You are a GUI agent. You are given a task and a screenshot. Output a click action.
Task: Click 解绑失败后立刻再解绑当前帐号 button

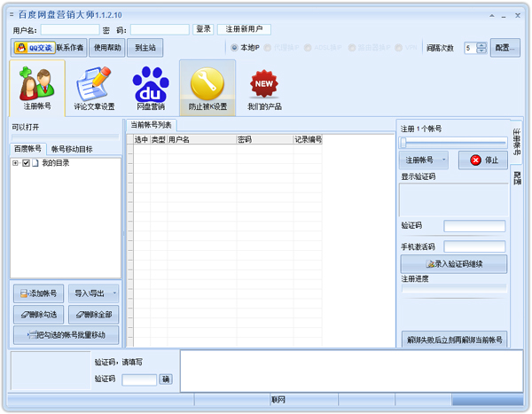[x=454, y=340]
